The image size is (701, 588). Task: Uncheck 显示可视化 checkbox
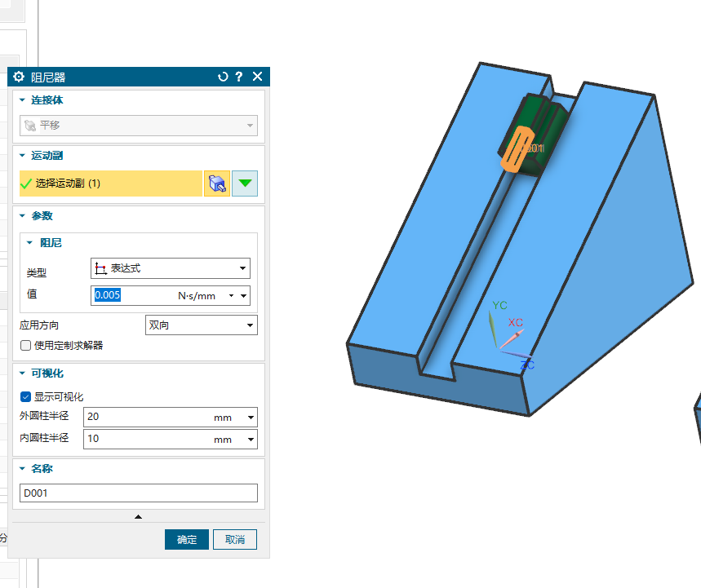point(26,397)
